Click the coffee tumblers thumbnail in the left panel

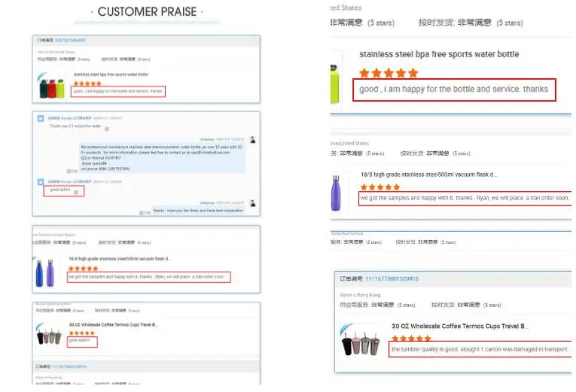(50, 336)
